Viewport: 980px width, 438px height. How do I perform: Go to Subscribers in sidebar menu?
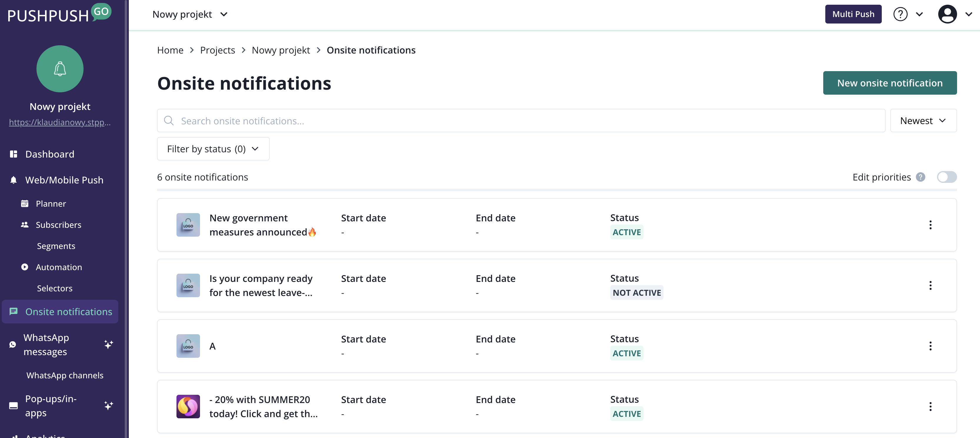click(x=58, y=225)
